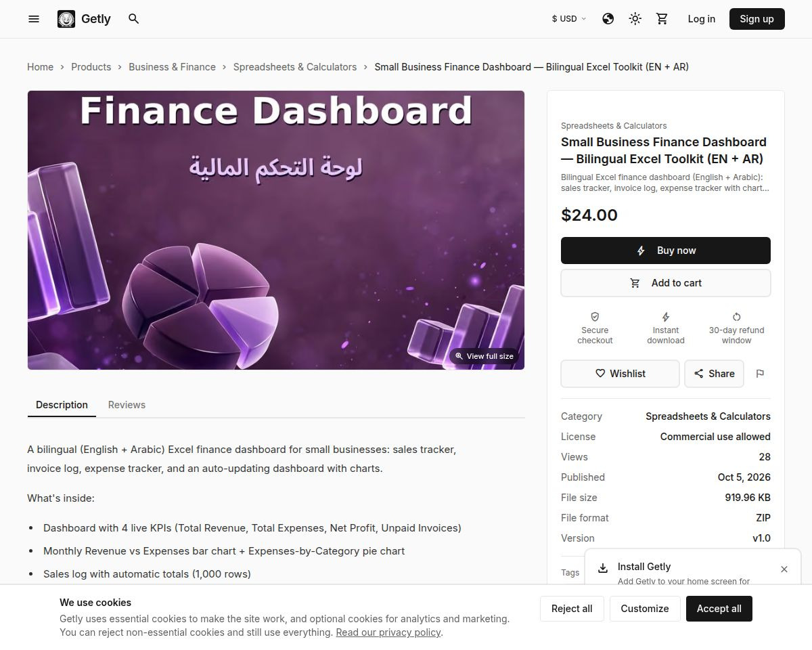Screen dimensions: 812x650
Task: Click the Secure checkout shield icon
Action: pyautogui.click(x=595, y=317)
